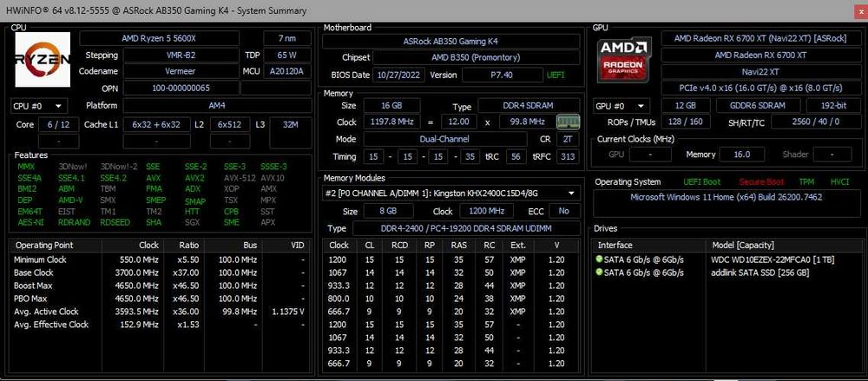Select the Avg. Effective Clock row
The width and height of the screenshot is (868, 381).
[x=160, y=325]
